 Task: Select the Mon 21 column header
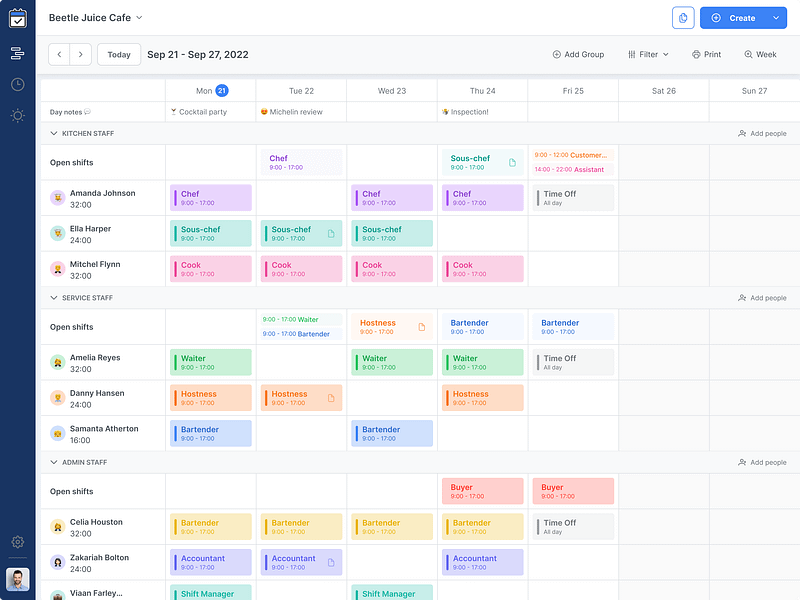coord(211,91)
